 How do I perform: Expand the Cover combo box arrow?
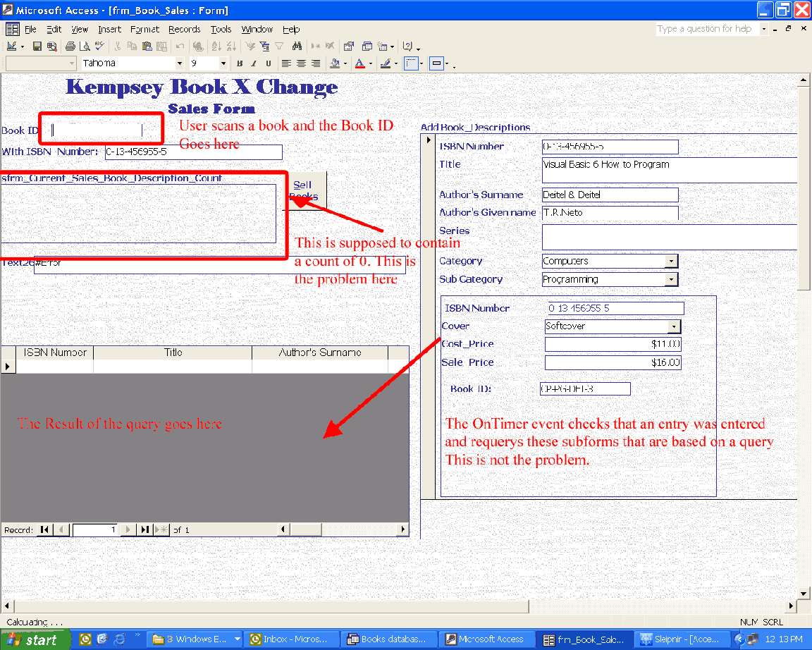click(674, 326)
